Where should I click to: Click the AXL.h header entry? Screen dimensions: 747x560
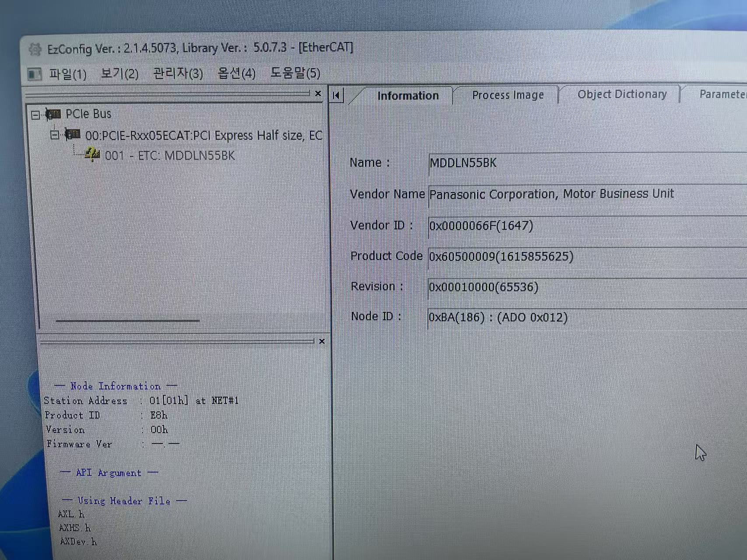71,514
